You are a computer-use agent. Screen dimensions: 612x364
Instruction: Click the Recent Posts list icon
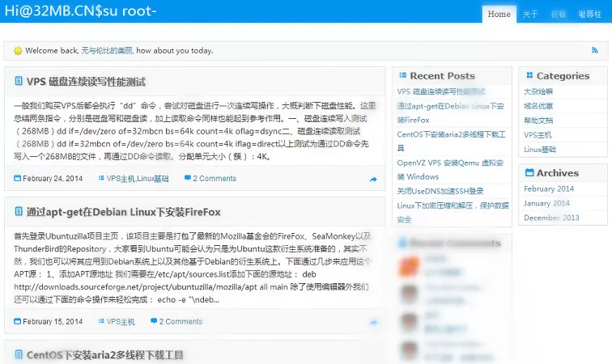click(x=402, y=76)
